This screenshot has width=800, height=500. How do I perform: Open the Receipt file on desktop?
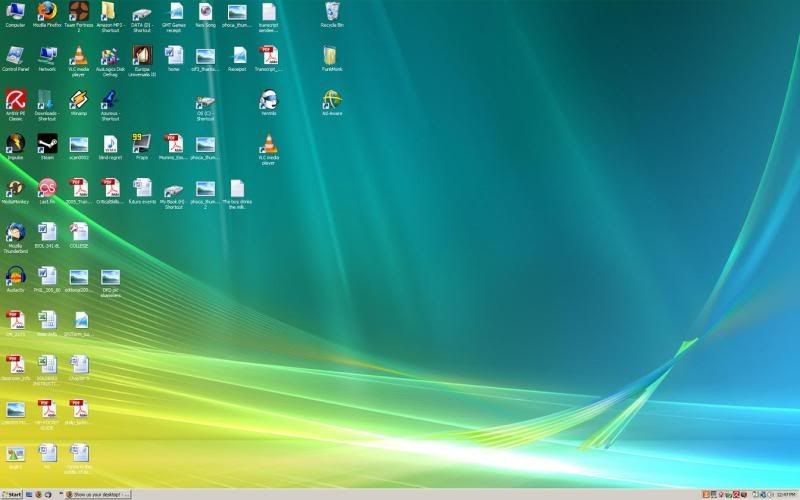tap(237, 58)
